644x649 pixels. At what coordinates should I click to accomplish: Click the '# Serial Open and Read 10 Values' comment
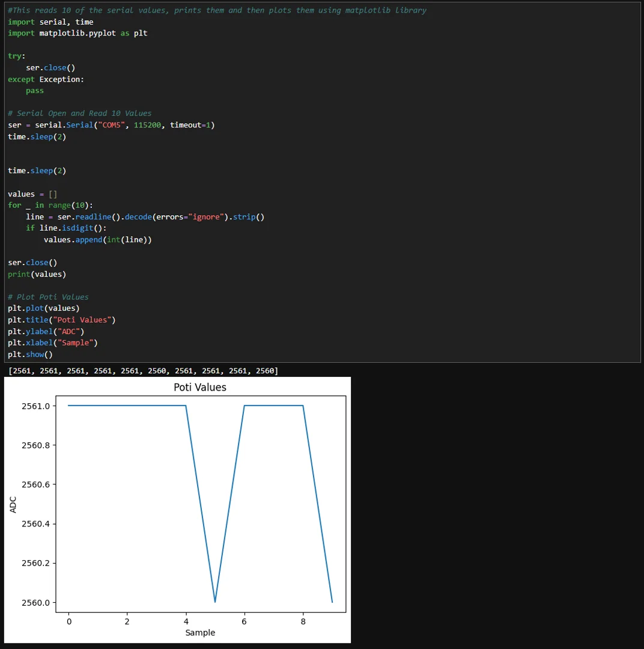tap(79, 114)
